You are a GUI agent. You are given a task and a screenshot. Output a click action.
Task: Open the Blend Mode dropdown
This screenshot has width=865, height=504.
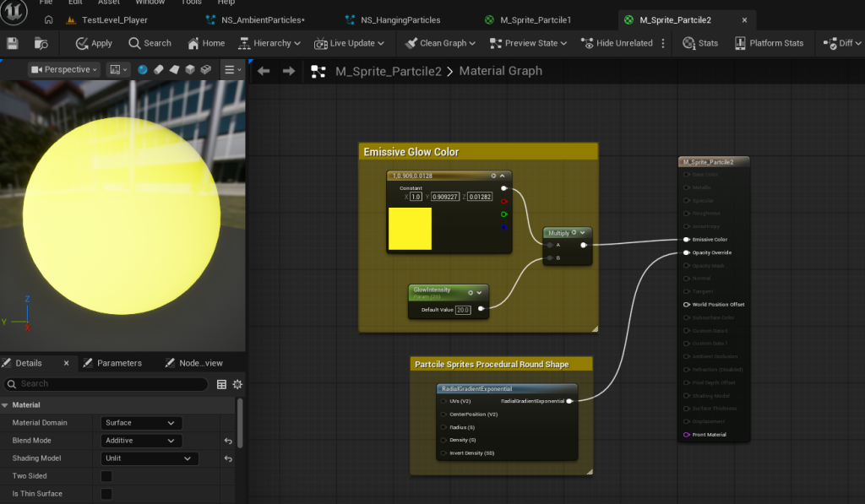(x=141, y=441)
